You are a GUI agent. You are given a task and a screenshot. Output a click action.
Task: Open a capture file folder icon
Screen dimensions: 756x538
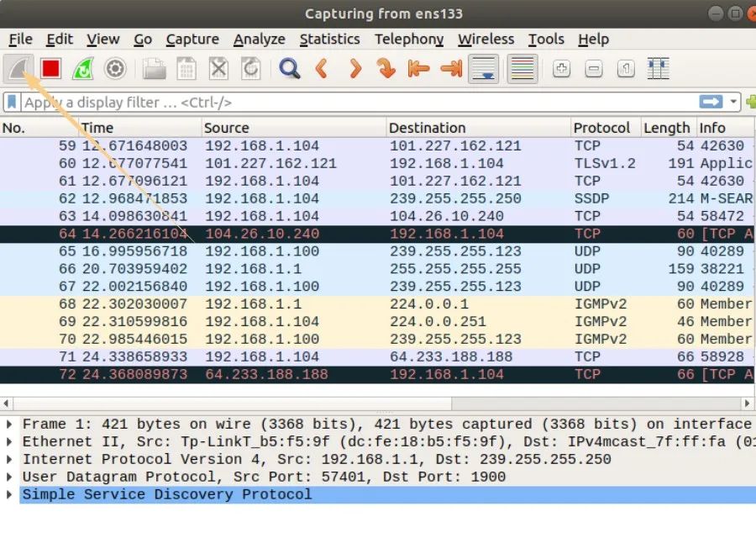tap(155, 69)
